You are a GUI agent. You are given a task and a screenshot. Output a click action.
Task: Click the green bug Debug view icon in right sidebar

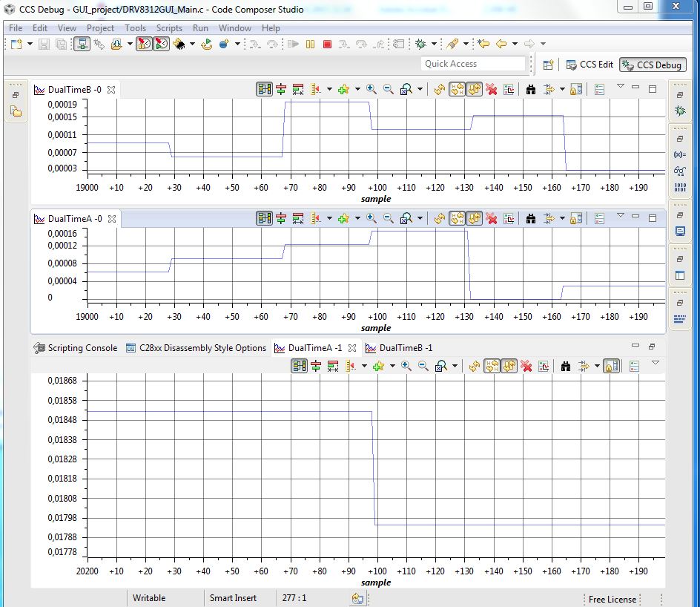[x=680, y=111]
